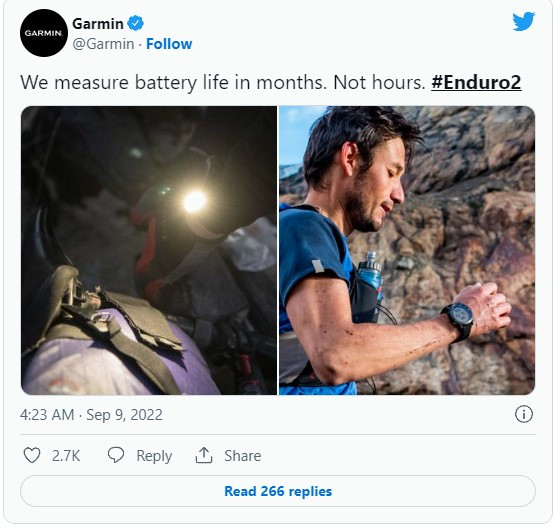
Task: Read 266 replies
Action: (x=278, y=491)
